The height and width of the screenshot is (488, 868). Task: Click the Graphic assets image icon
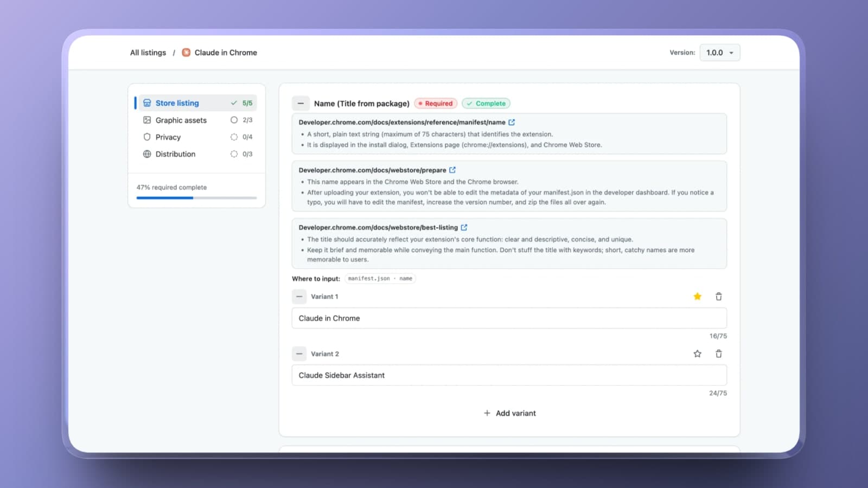coord(147,120)
